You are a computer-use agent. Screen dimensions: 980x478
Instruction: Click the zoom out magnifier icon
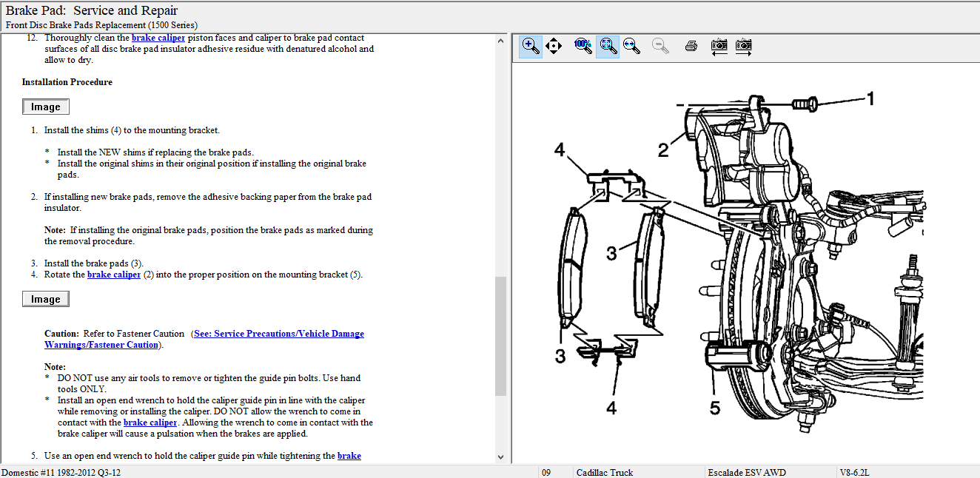(660, 46)
